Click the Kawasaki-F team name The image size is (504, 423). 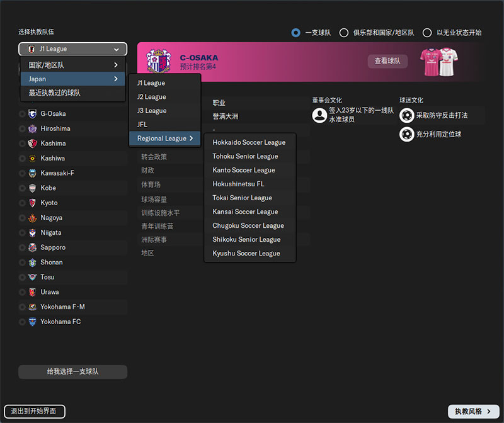(57, 174)
